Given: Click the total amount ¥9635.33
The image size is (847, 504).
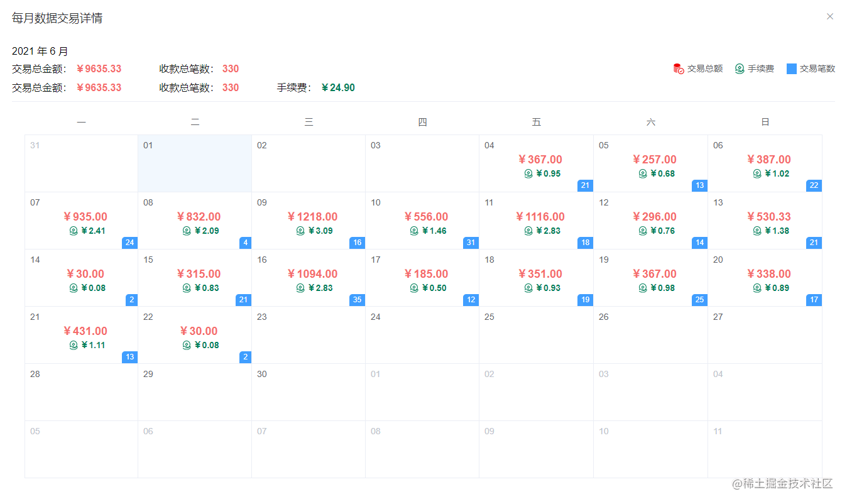Looking at the screenshot, I should pos(99,68).
